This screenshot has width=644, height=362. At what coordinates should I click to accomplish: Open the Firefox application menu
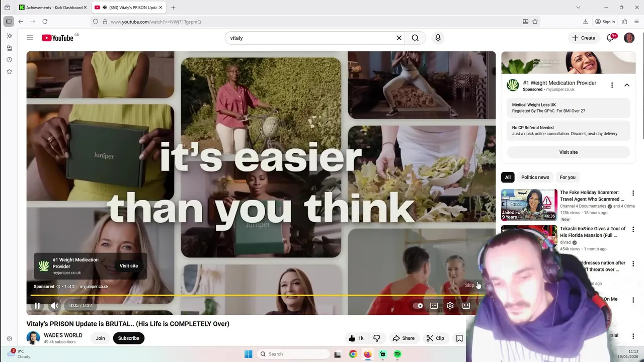click(637, 22)
